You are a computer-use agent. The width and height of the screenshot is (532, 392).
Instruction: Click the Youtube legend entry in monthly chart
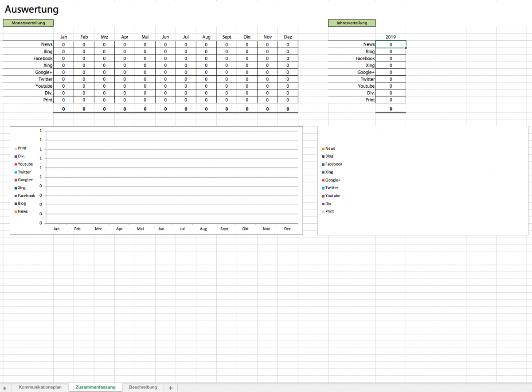(x=25, y=164)
